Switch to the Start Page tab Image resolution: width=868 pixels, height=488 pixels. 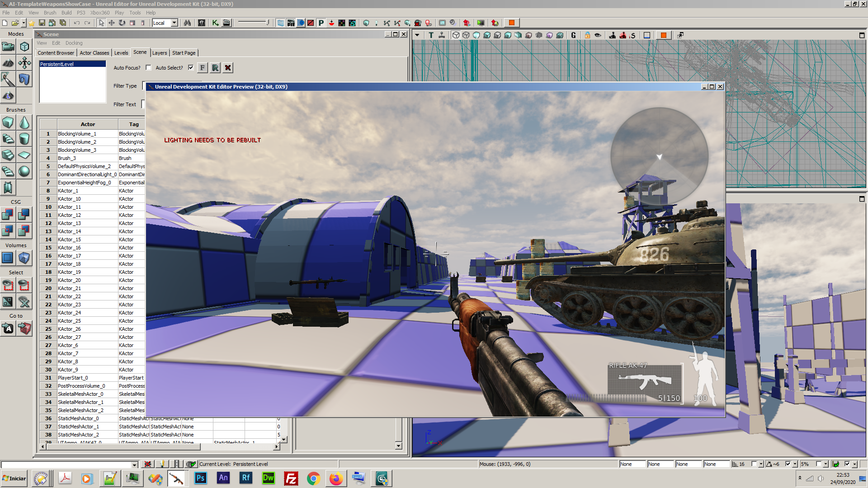tap(184, 53)
